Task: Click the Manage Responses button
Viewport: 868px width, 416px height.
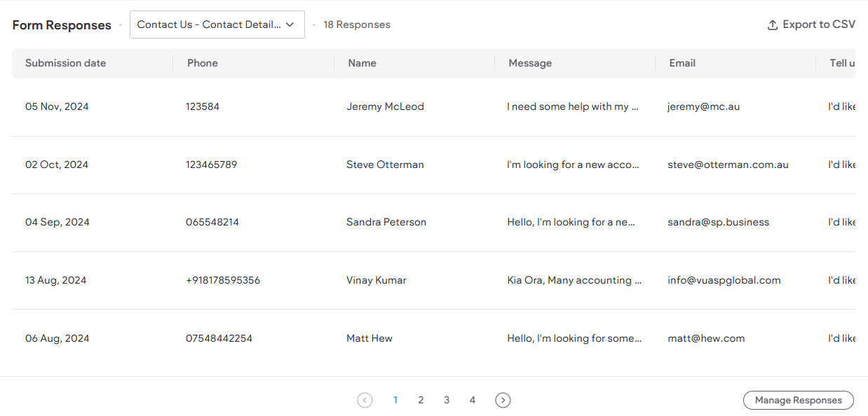Action: [x=799, y=400]
